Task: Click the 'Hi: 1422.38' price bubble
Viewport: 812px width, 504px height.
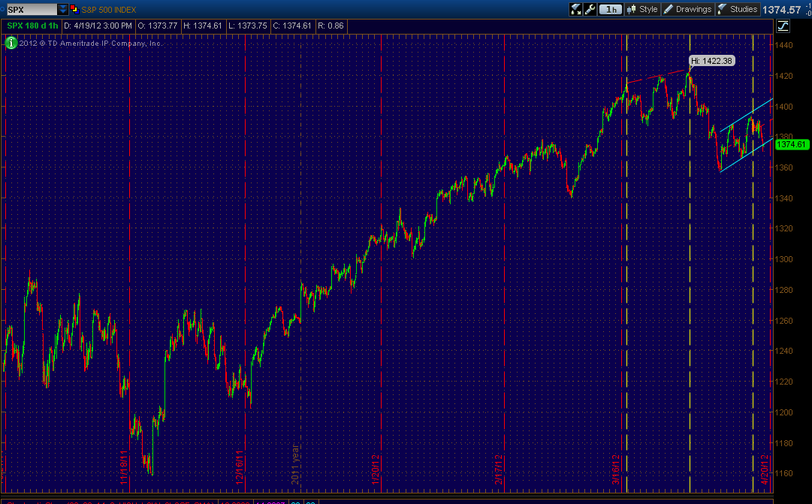Action: click(x=711, y=61)
